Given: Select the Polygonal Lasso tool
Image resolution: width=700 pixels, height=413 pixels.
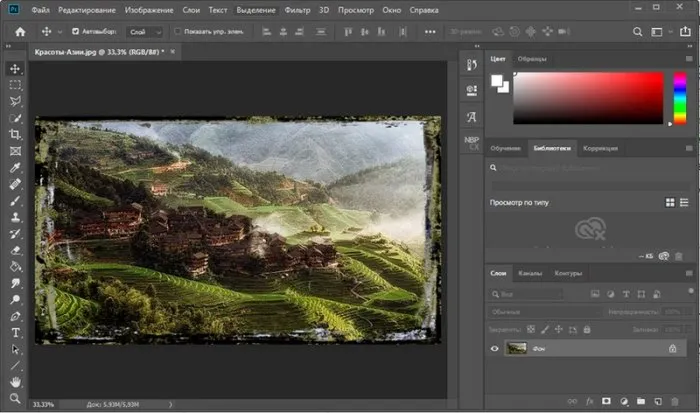Looking at the screenshot, I should click(x=15, y=101).
